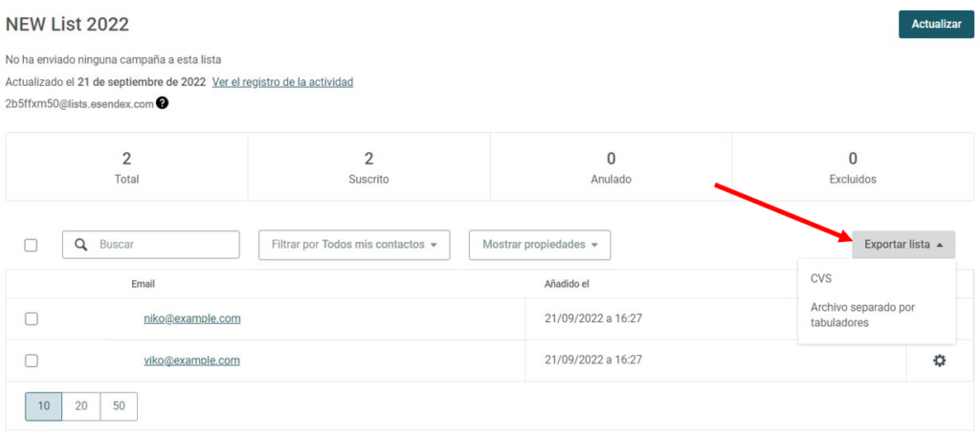Image resolution: width=980 pixels, height=437 pixels.
Task: Expand the Mostrar propiedades dropdown
Action: (540, 245)
